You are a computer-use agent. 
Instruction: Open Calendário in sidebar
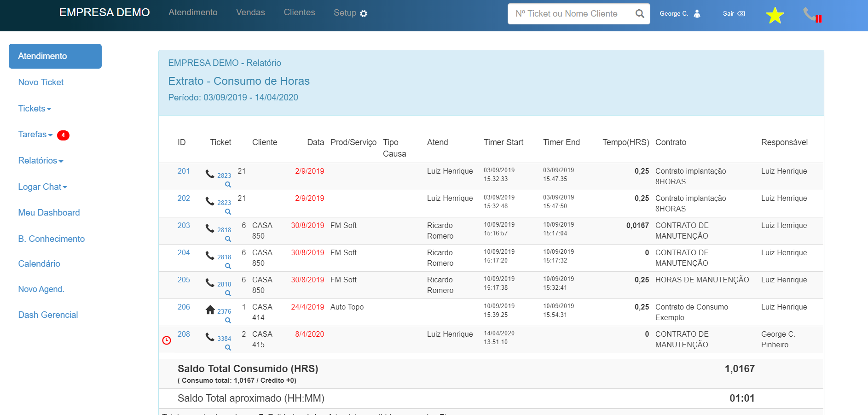39,263
